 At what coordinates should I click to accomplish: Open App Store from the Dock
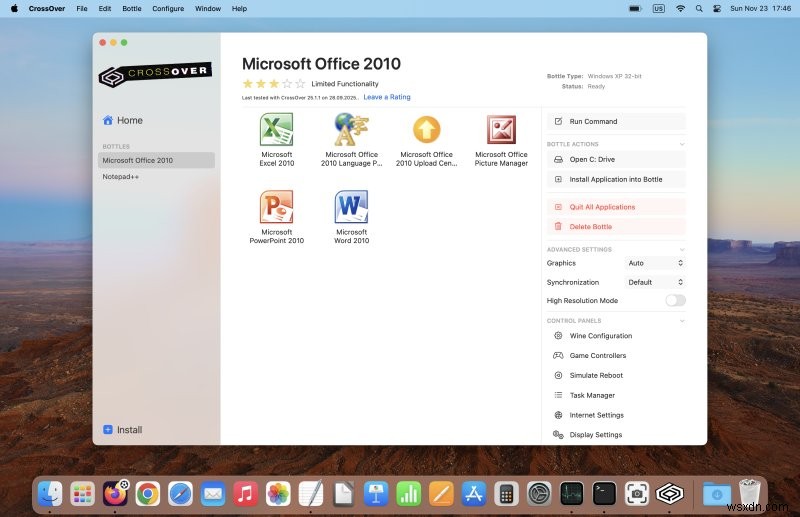tap(474, 494)
